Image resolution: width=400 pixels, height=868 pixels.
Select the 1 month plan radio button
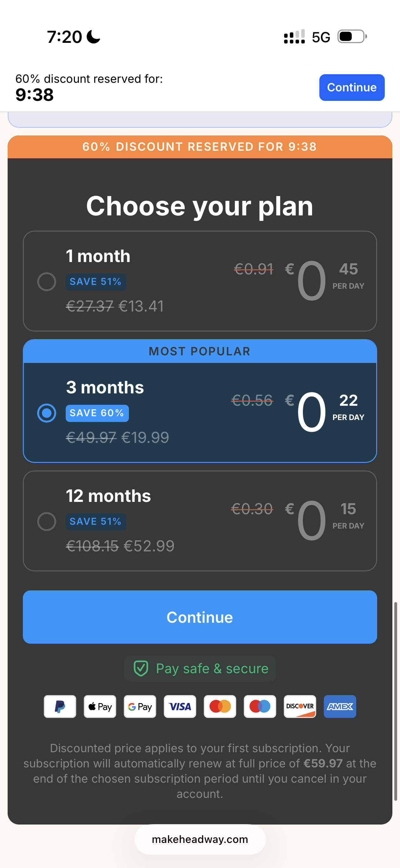tap(47, 282)
